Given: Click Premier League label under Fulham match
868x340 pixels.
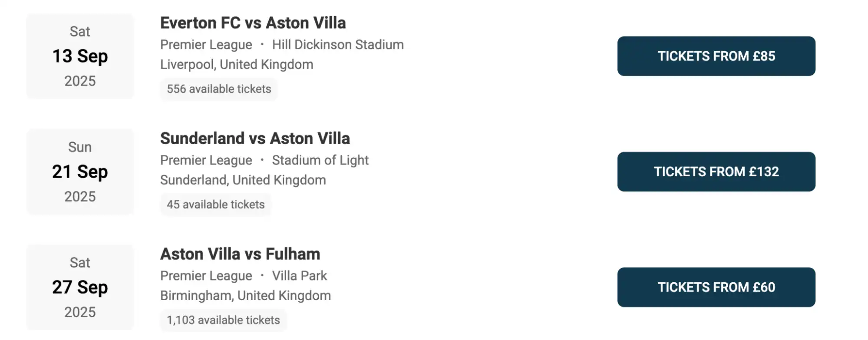Looking at the screenshot, I should point(206,275).
